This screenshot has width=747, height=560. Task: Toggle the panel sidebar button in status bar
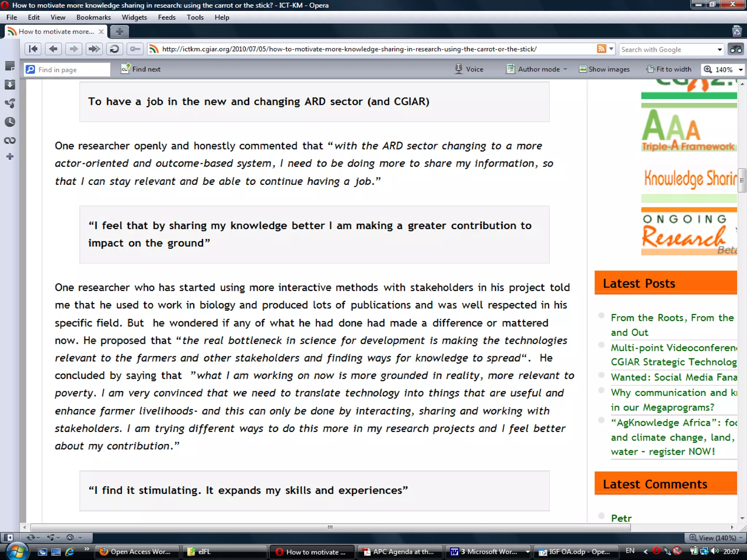(x=9, y=537)
